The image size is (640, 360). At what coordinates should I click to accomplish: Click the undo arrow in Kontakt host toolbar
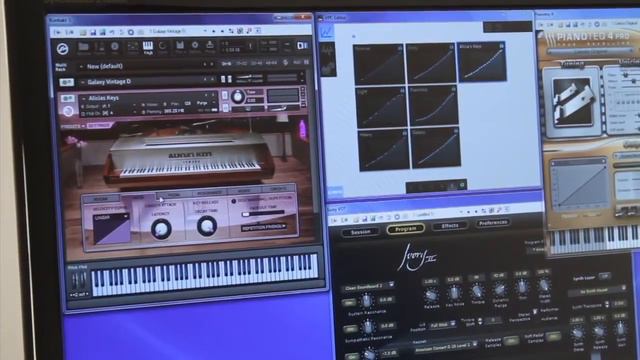pyautogui.click(x=112, y=32)
